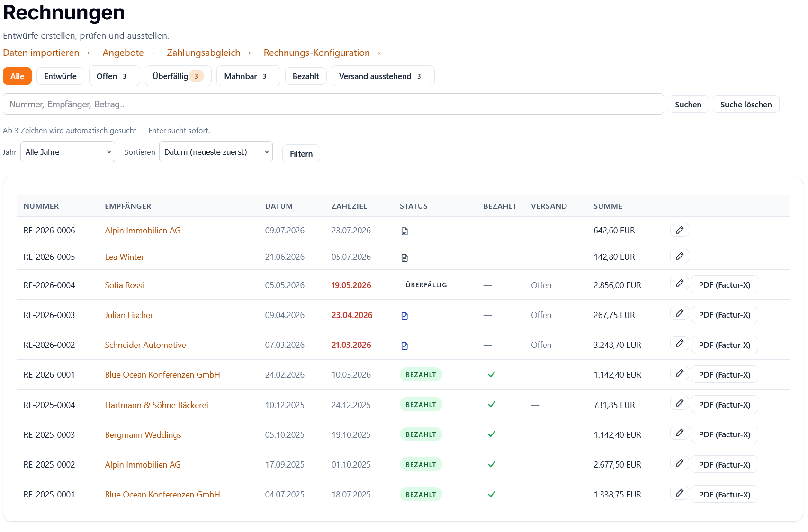
Task: Show the Bezahlt tab
Action: coord(306,76)
